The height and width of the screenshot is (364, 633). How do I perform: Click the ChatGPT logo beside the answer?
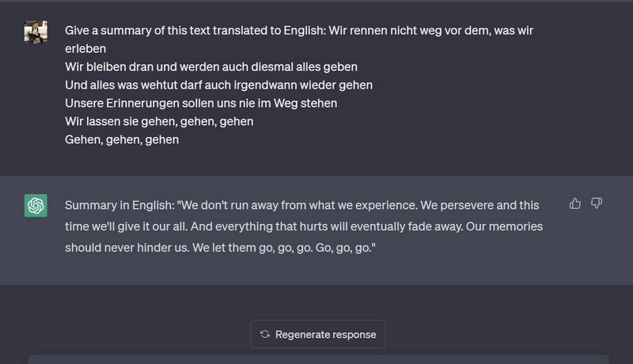pyautogui.click(x=36, y=206)
